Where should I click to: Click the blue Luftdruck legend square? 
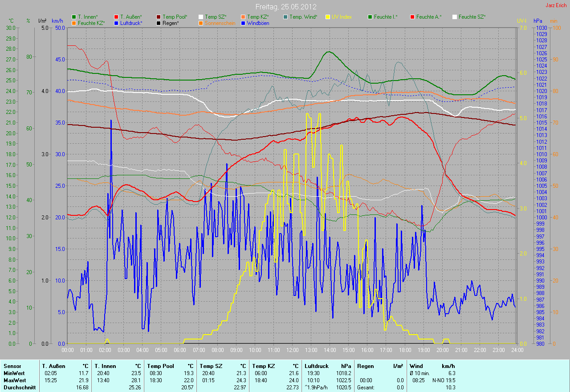[x=116, y=23]
